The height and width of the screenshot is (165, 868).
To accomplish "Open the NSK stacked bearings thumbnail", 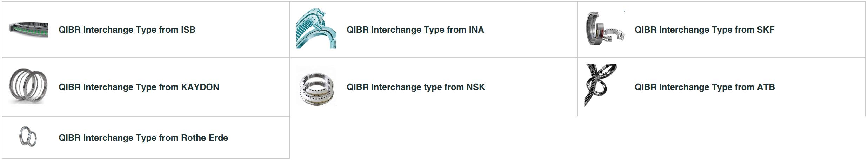I will tap(316, 87).
